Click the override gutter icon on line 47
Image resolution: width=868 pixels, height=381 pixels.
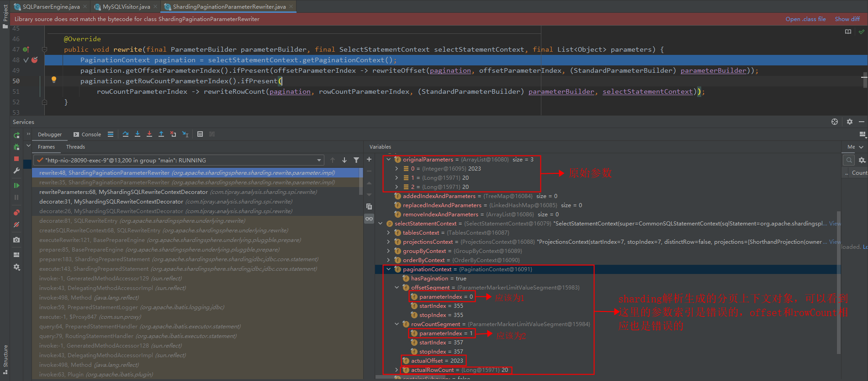pyautogui.click(x=26, y=49)
